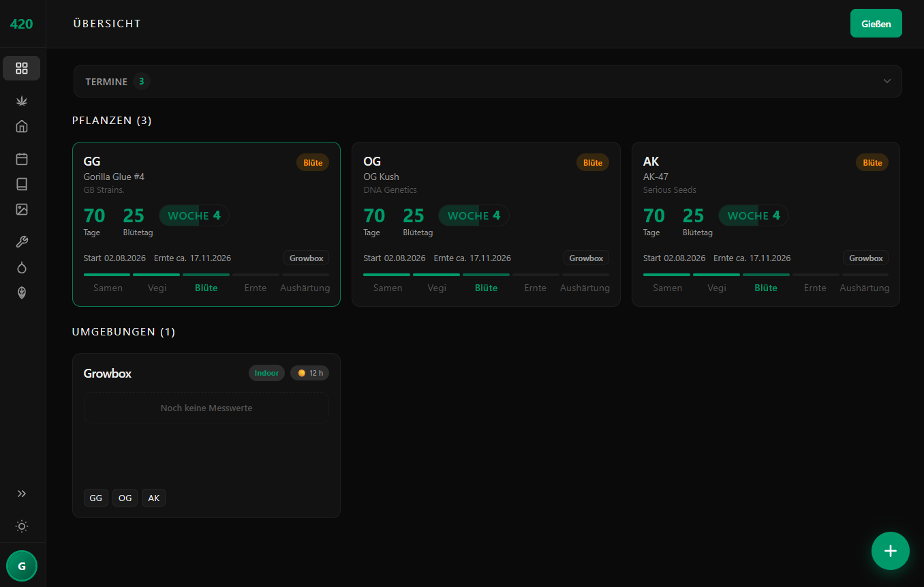Click the Aushärtung stage on AK card
Image resolution: width=924 pixels, height=587 pixels.
865,288
